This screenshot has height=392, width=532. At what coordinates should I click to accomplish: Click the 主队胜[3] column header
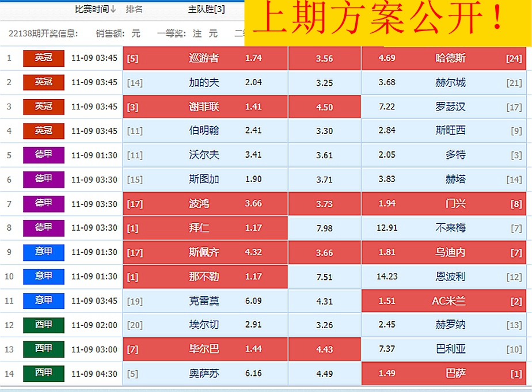pos(206,9)
